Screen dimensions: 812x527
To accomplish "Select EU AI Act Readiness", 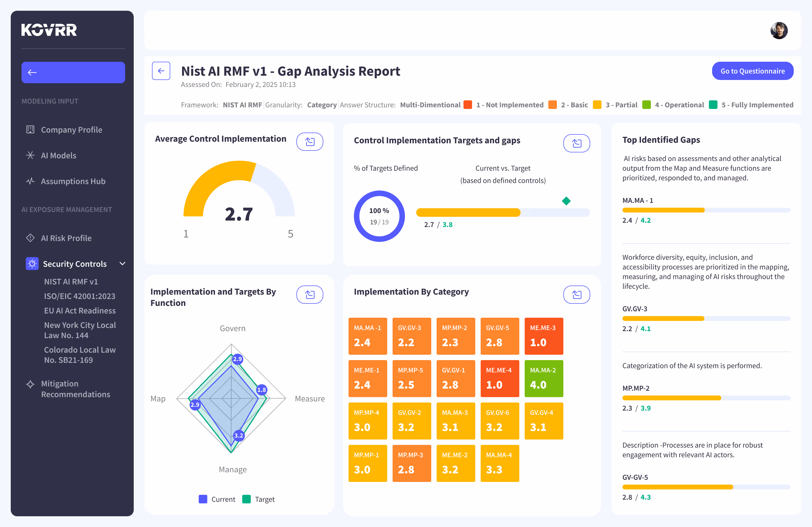I will 80,310.
